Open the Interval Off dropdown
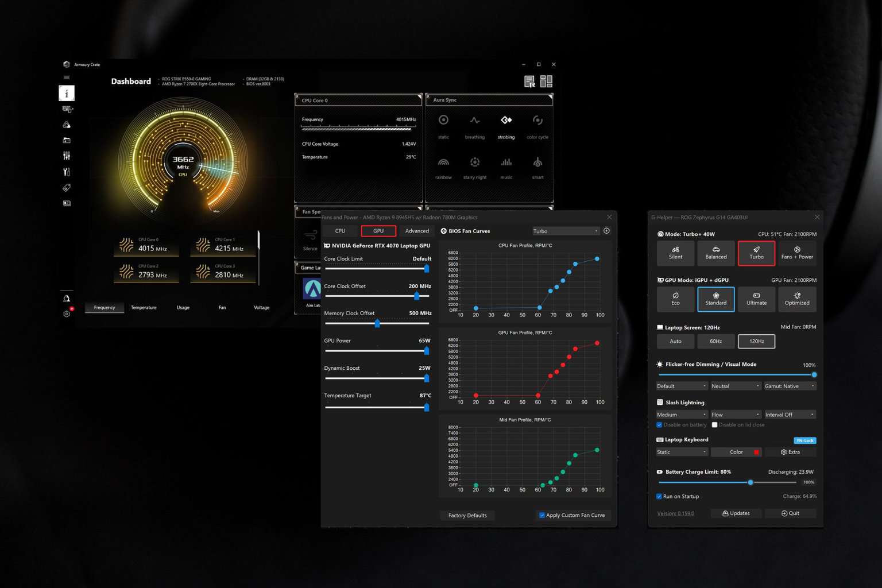This screenshot has width=882, height=588. [790, 415]
